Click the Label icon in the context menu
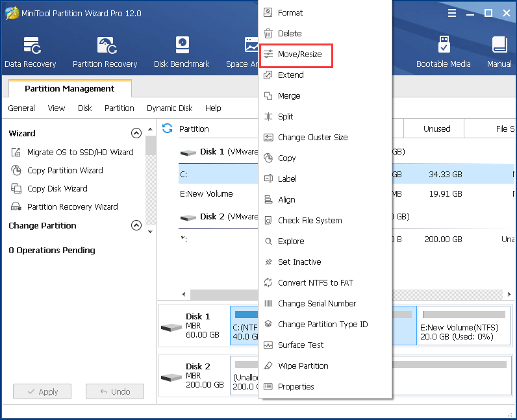 (268, 179)
